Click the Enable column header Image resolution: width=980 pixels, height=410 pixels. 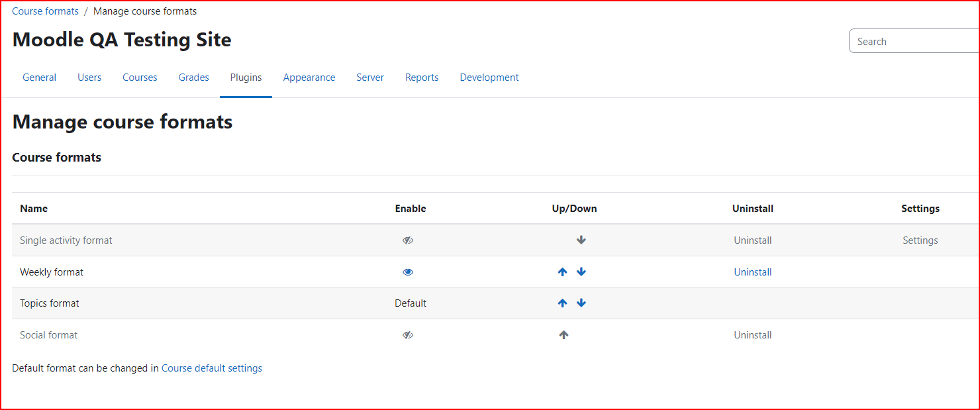(x=411, y=209)
